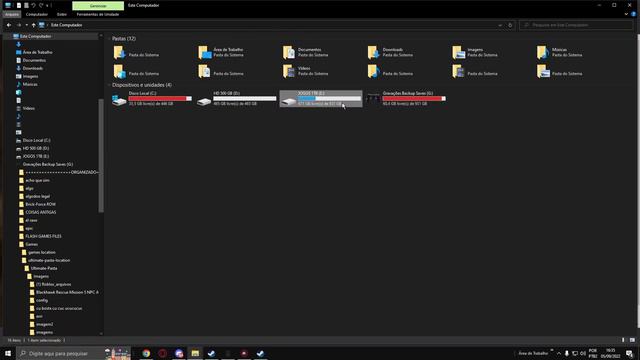Select the Gravações Backup Saves (G:) drive icon
Image resolution: width=640 pixels, height=360 pixels.
tap(373, 99)
